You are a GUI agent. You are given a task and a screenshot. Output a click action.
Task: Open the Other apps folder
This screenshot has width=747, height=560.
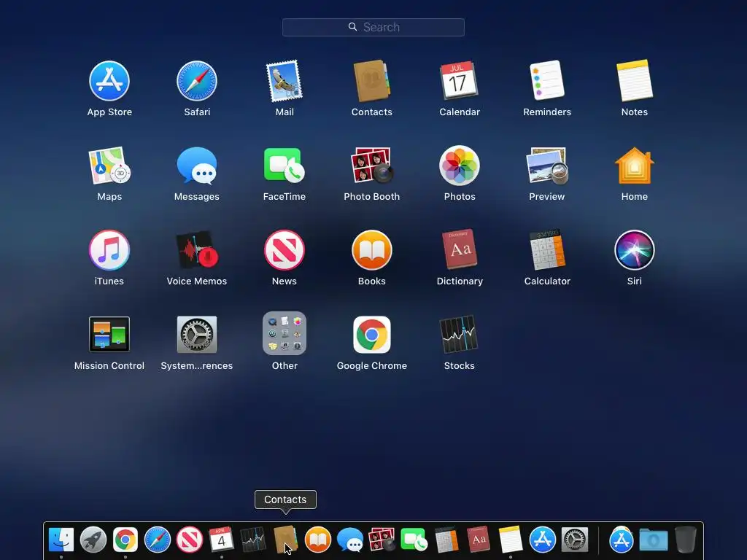coord(285,333)
